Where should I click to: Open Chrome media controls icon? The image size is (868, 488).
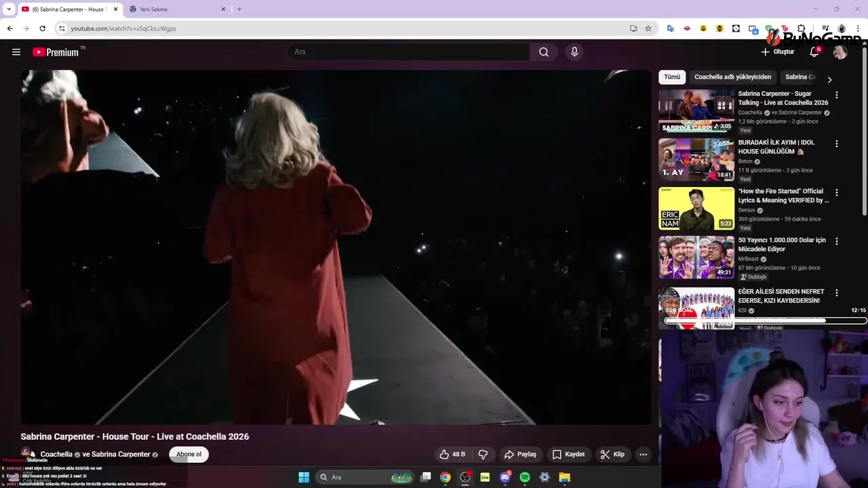[x=825, y=28]
